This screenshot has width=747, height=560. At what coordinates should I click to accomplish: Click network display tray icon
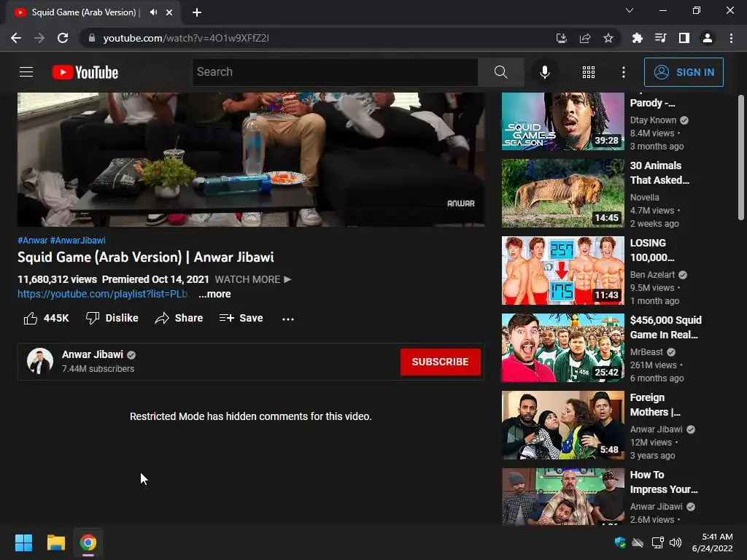click(x=657, y=542)
